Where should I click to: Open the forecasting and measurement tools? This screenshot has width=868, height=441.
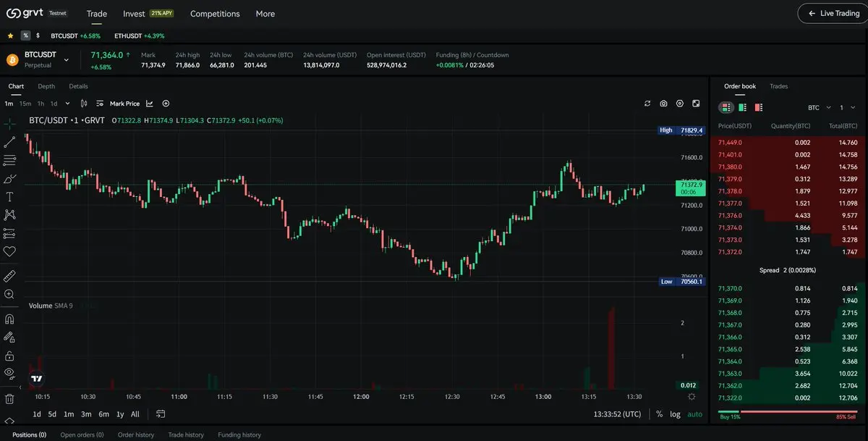click(x=9, y=233)
